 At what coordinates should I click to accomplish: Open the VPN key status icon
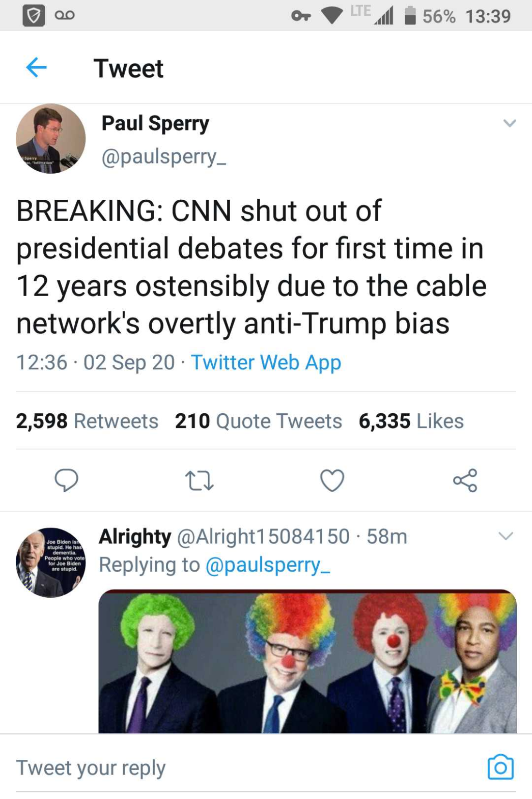301,16
